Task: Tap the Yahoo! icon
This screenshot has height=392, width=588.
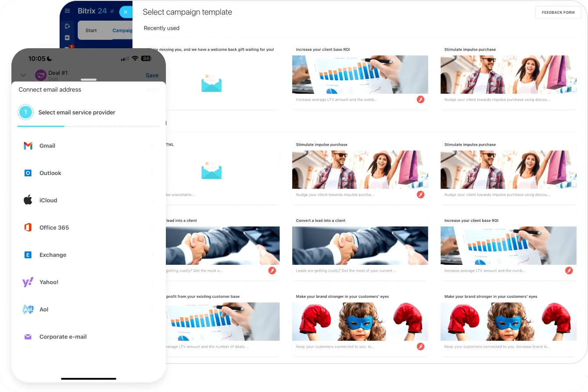Action: click(x=28, y=282)
